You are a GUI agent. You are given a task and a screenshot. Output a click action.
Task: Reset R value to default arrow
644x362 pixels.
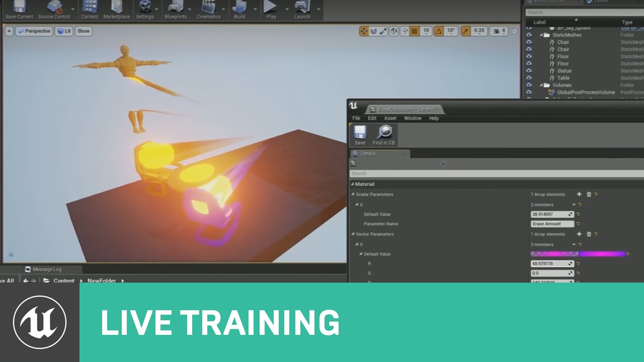pyautogui.click(x=579, y=263)
